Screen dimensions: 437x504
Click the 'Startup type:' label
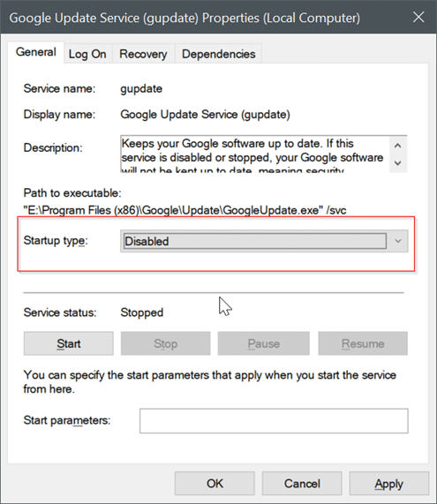point(56,240)
